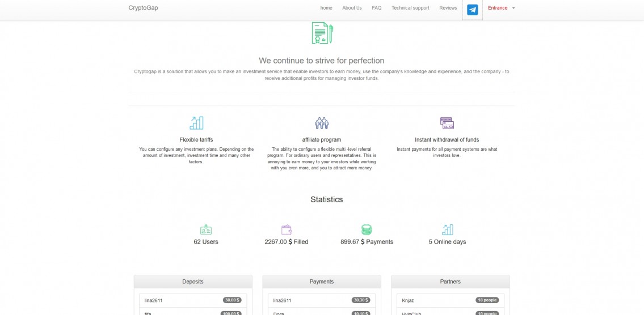Click the Telegram icon in the navbar
The width and height of the screenshot is (644, 315).
[x=472, y=10]
